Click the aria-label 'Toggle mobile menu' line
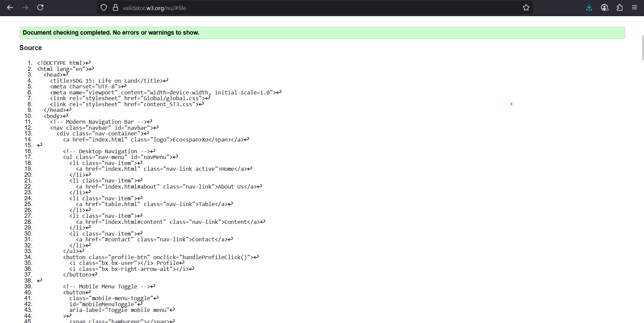Image resolution: width=644 pixels, height=323 pixels. click(122, 310)
